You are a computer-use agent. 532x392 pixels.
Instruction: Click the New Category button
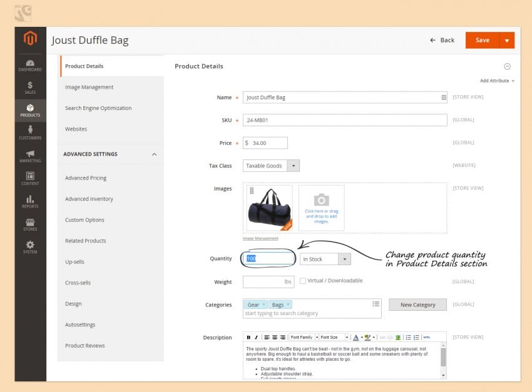(417, 304)
